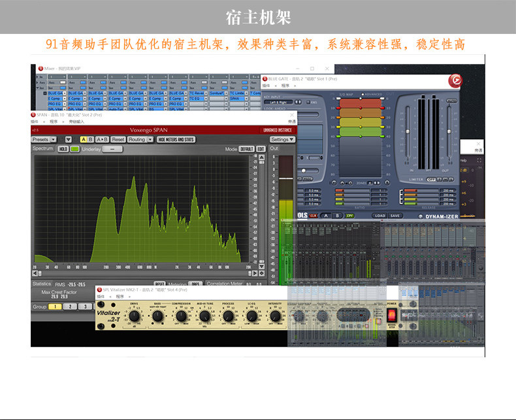The image size is (516, 420).
Task: Select SPAN group 3
Action: (85, 307)
